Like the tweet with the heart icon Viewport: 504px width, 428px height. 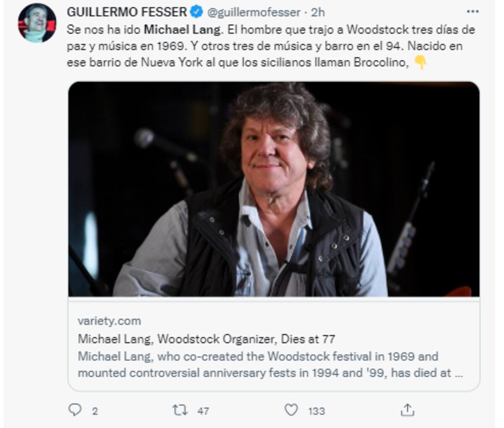point(291,410)
